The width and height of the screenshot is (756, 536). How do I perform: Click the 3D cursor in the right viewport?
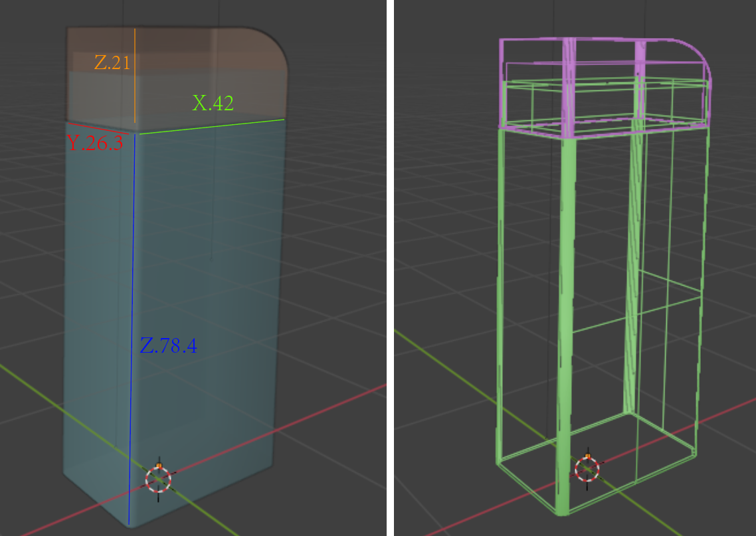(x=587, y=469)
